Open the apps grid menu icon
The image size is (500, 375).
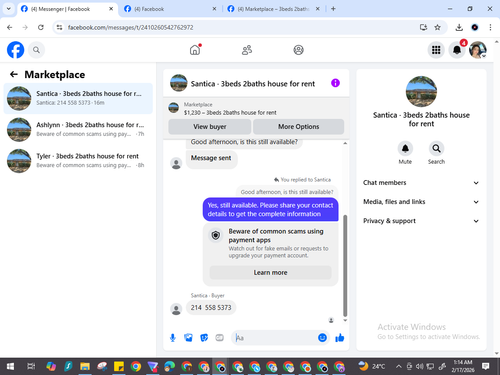436,50
